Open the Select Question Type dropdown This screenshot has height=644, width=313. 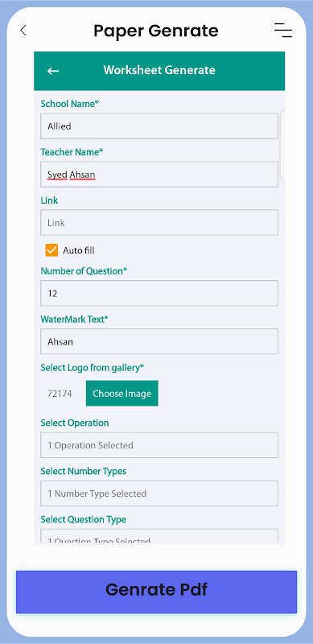click(x=159, y=537)
